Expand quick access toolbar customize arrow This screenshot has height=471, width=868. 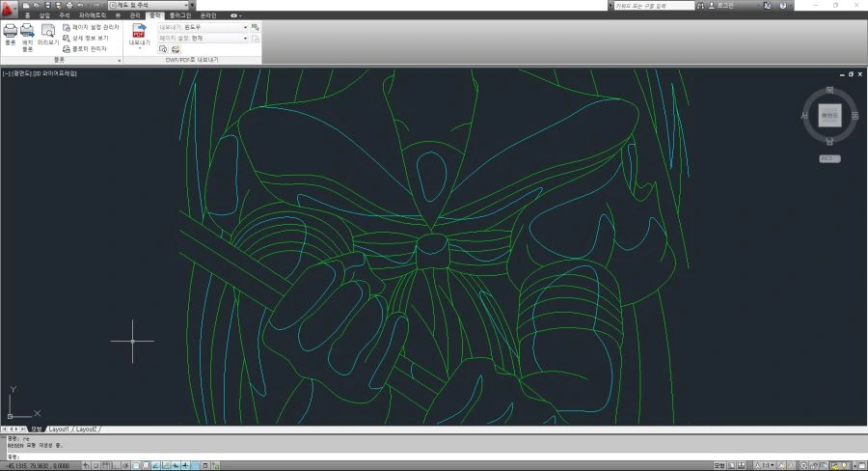[192, 5]
